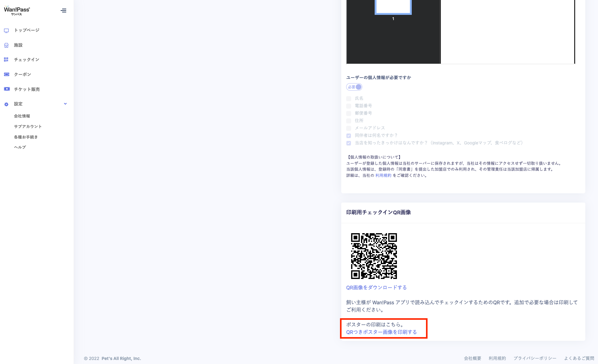Click the facility store icon
Image resolution: width=598 pixels, height=364 pixels.
tap(6, 45)
